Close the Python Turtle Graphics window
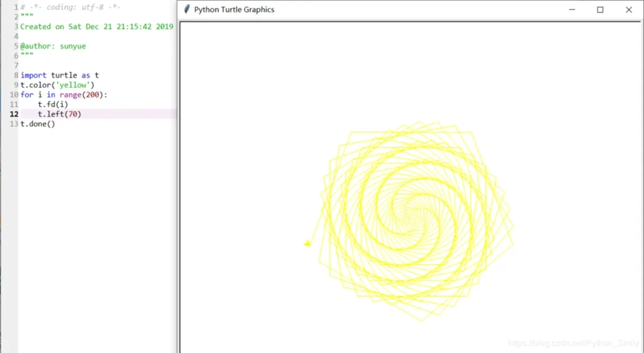Viewport: 644px width, 353px height. click(628, 10)
